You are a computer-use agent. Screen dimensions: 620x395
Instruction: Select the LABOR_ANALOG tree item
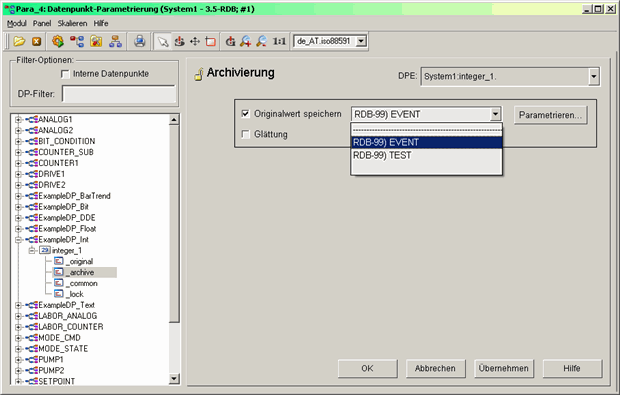68,316
